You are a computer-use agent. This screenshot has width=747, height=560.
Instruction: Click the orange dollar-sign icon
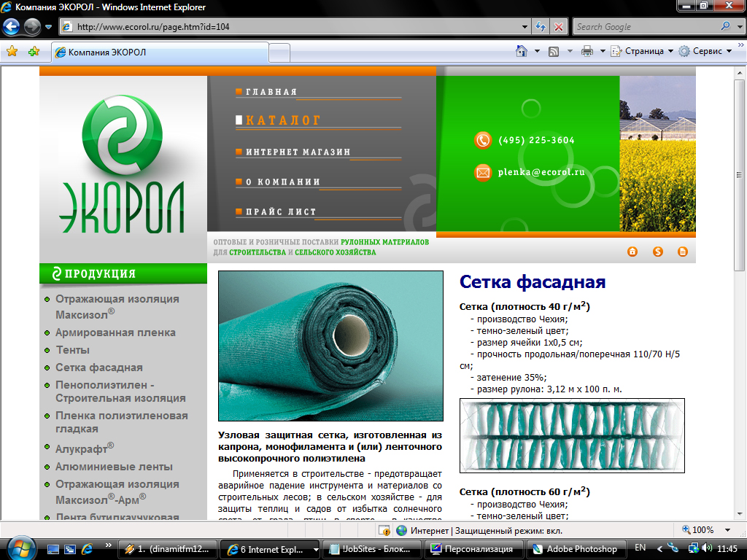[657, 251]
